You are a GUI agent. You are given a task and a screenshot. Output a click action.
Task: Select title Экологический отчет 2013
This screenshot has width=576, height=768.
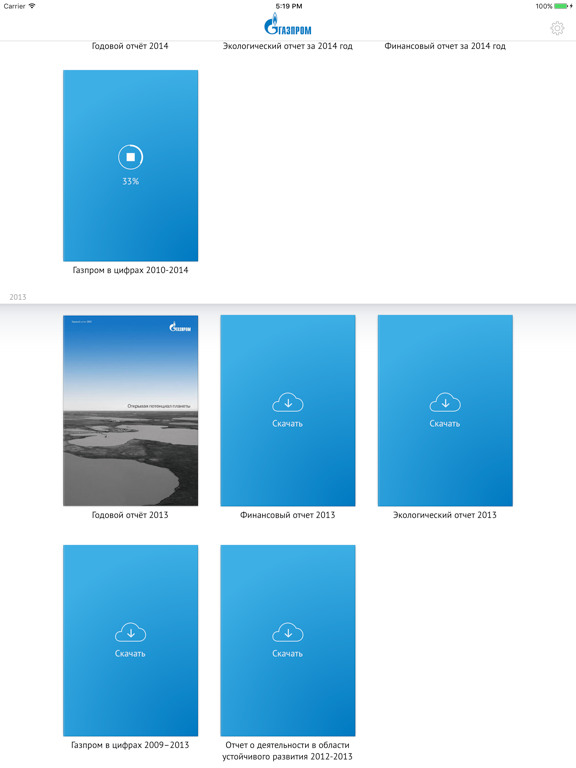click(445, 515)
